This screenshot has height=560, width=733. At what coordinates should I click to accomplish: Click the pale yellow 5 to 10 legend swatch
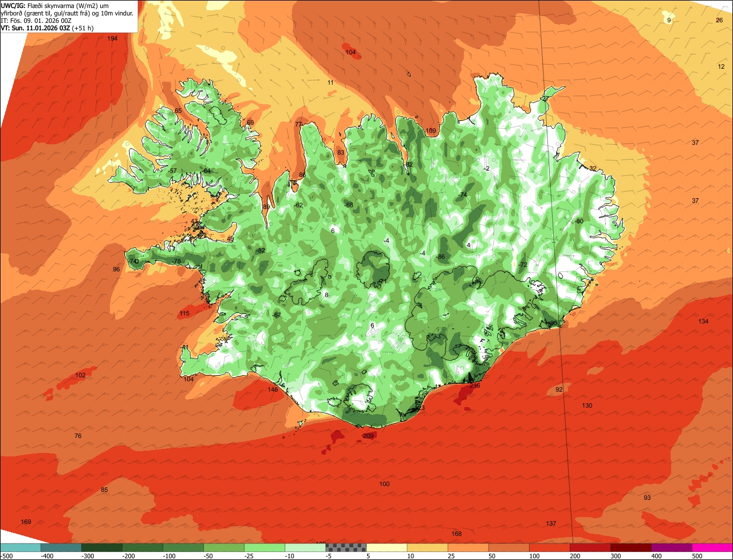click(387, 547)
